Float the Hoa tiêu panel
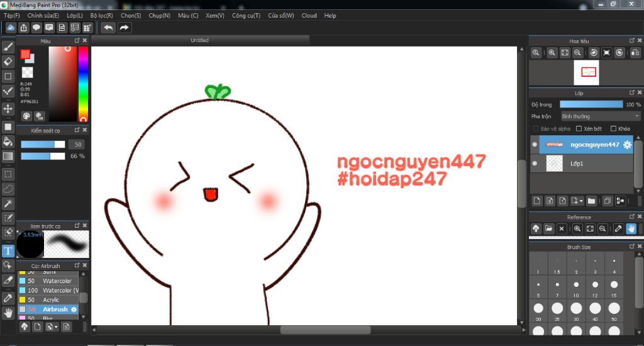This screenshot has width=644, height=346. tap(631, 40)
